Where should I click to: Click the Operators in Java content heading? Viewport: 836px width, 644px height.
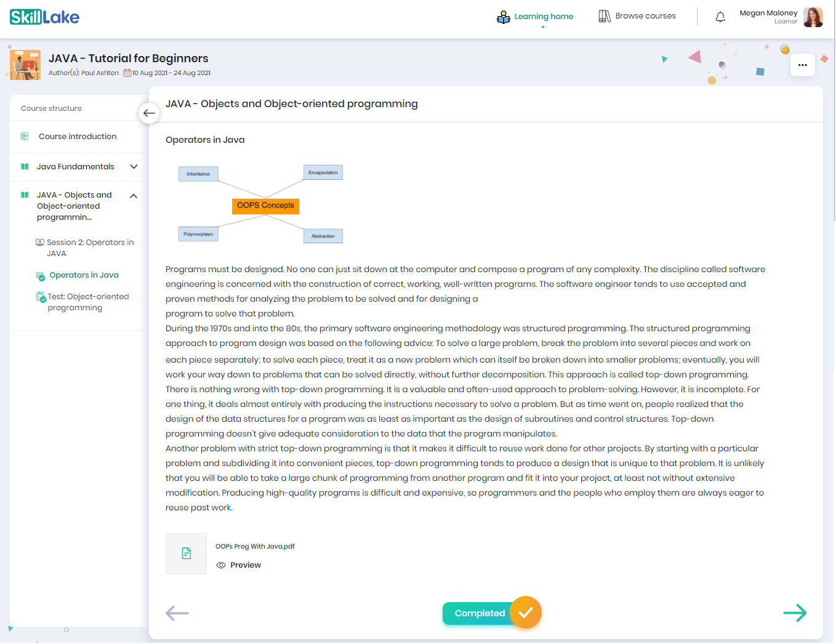(205, 140)
